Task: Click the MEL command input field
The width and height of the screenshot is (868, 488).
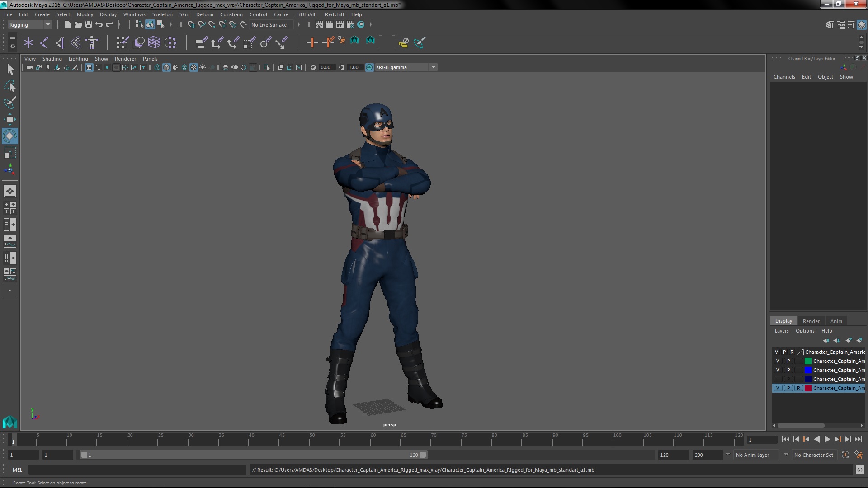Action: 137,470
